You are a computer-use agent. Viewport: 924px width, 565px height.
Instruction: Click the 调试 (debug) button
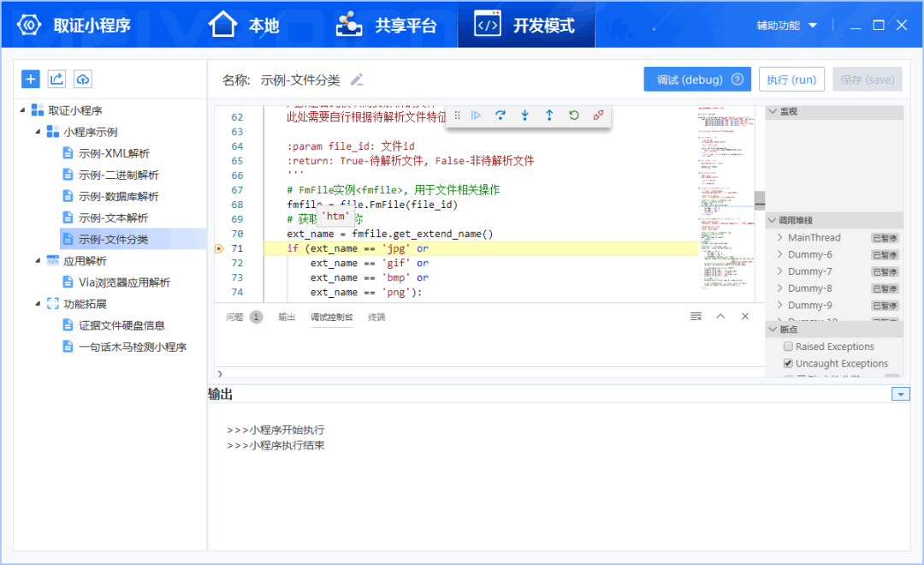click(x=697, y=80)
